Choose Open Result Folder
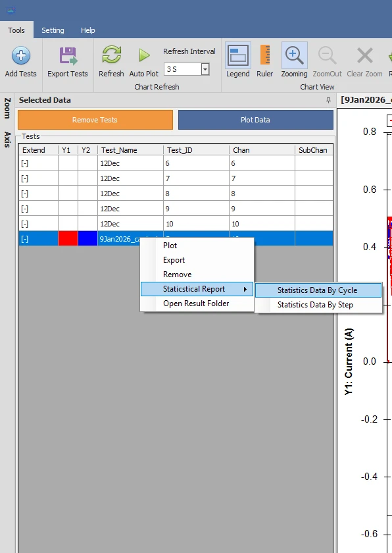Viewport: 392px width, 553px height. 197,303
